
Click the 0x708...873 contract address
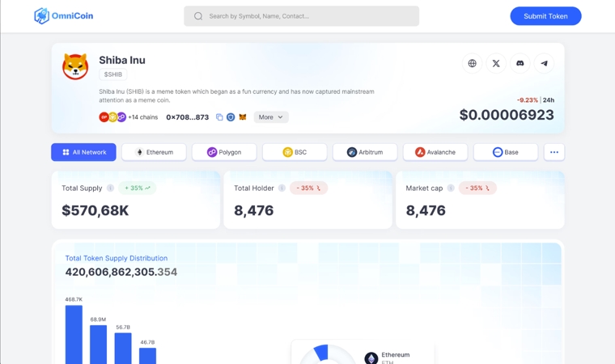pos(188,117)
